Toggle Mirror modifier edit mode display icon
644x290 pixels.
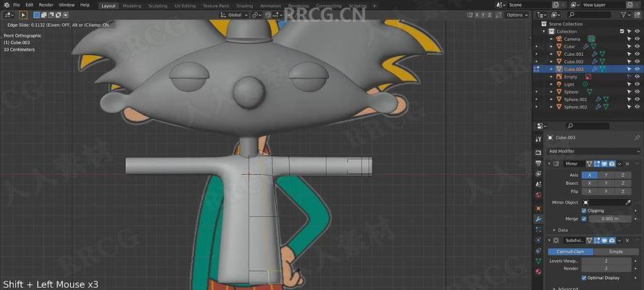tap(597, 164)
